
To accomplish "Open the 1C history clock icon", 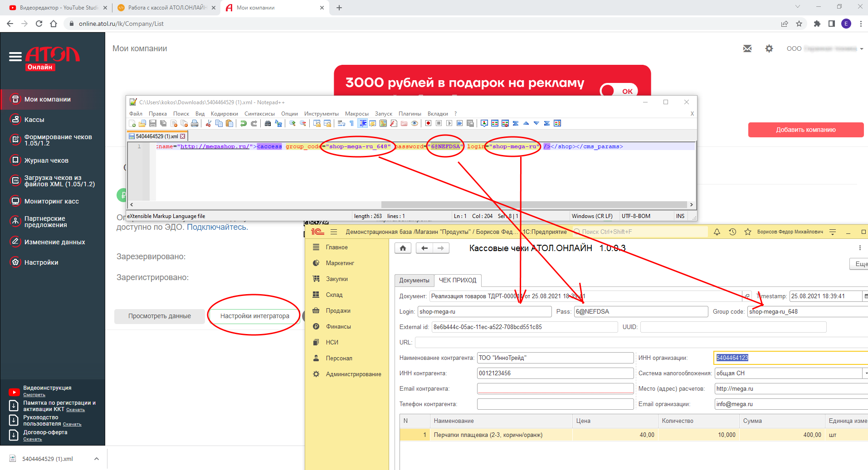I will (x=732, y=232).
